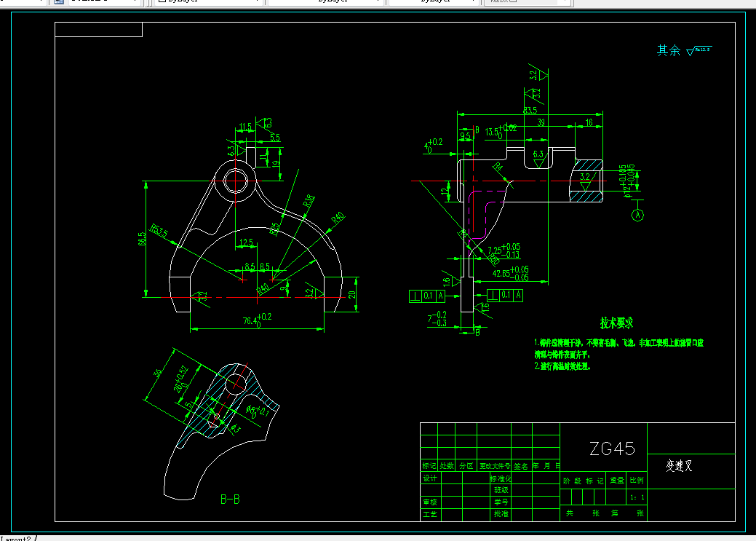Screen dimensions: 756x541
Task: Select the 35 dimension in the B-B section
Action: (x=158, y=373)
